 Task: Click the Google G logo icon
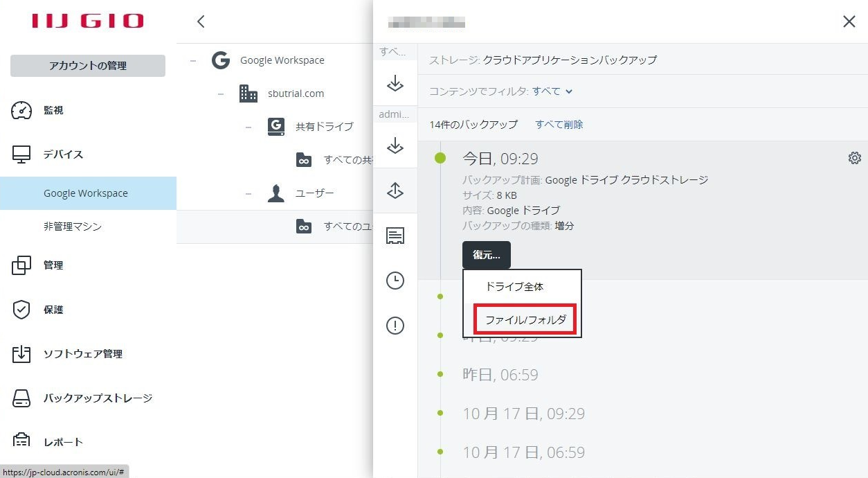pyautogui.click(x=221, y=60)
